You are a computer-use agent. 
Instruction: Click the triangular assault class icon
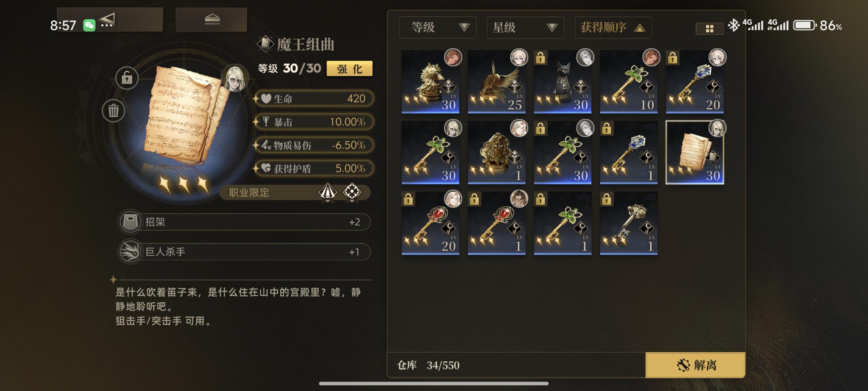point(328,192)
